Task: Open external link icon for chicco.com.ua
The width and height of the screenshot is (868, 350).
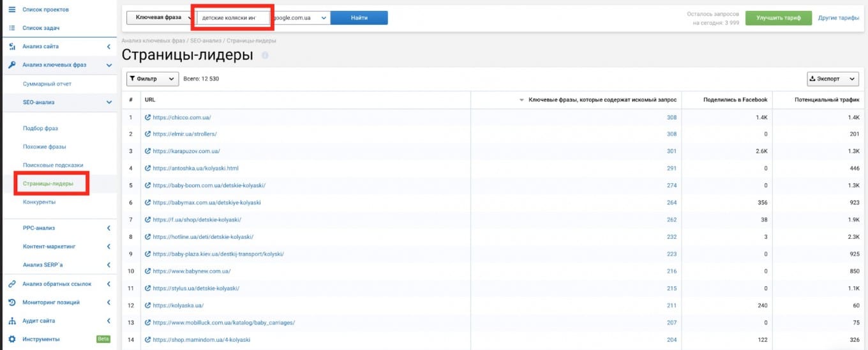Action: 148,118
